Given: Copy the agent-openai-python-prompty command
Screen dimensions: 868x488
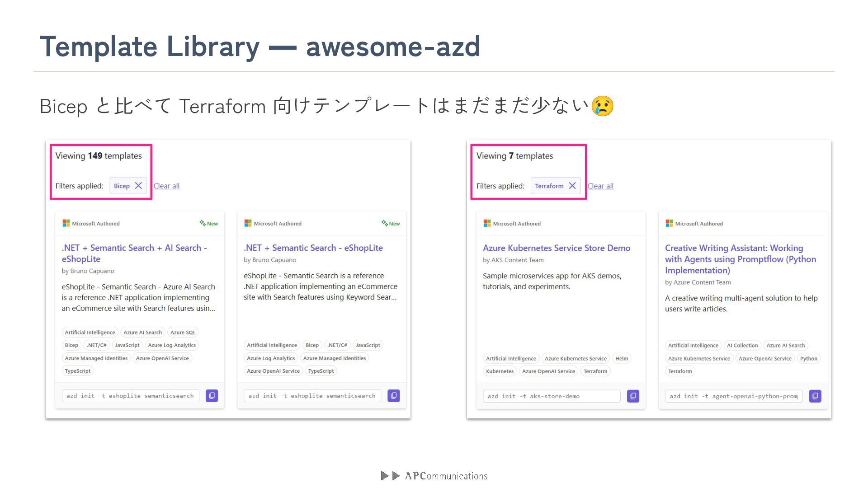Looking at the screenshot, I should click(815, 396).
